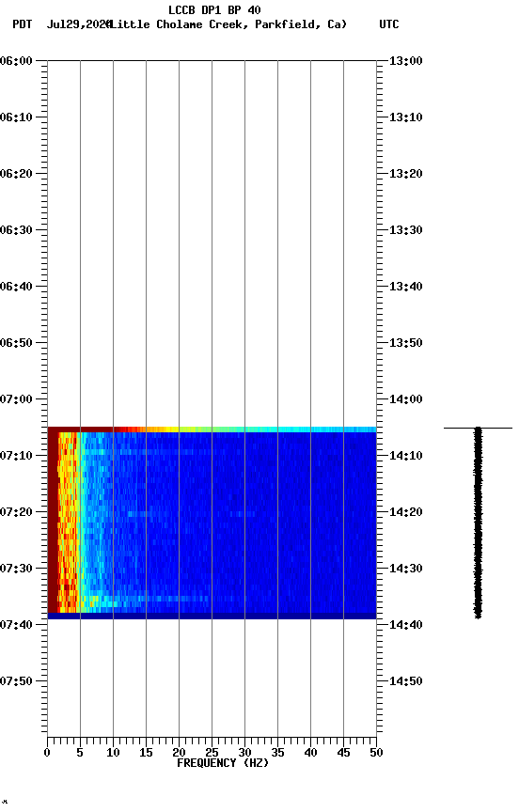Click the UTC time label 13:00
The image size is (519, 812).
tap(406, 60)
